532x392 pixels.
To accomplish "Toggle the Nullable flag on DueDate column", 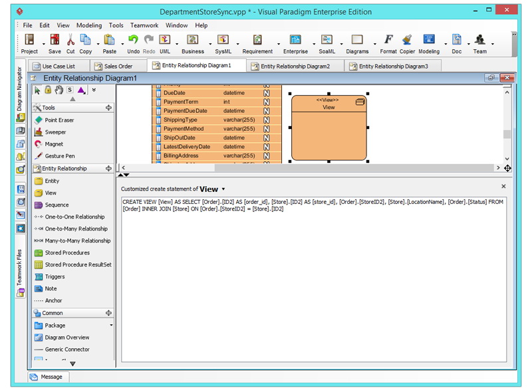I will point(266,93).
